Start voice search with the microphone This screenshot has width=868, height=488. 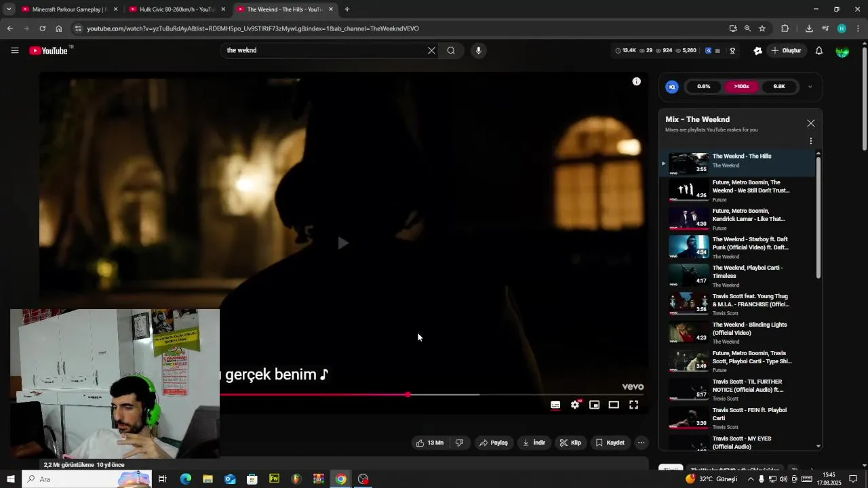(x=478, y=50)
